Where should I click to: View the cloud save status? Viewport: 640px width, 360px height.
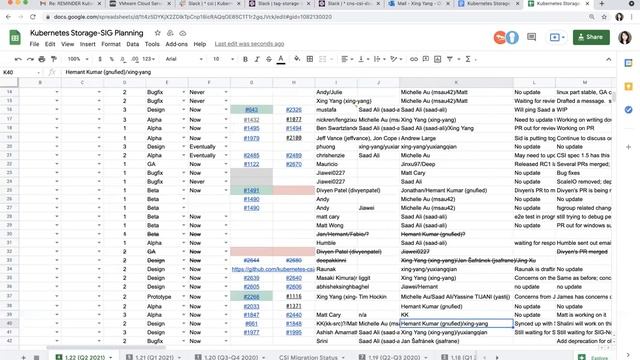[x=183, y=33]
